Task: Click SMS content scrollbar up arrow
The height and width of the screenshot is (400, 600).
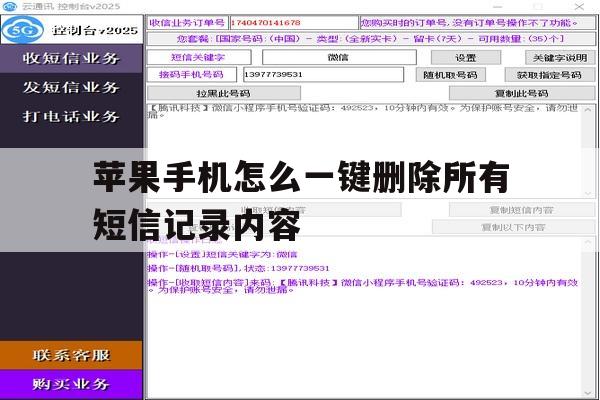Action: click(x=588, y=110)
